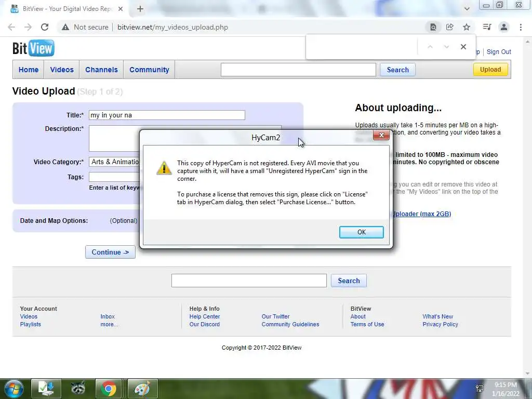532x399 pixels.
Task: Go back with browser back arrow
Action: point(11,27)
